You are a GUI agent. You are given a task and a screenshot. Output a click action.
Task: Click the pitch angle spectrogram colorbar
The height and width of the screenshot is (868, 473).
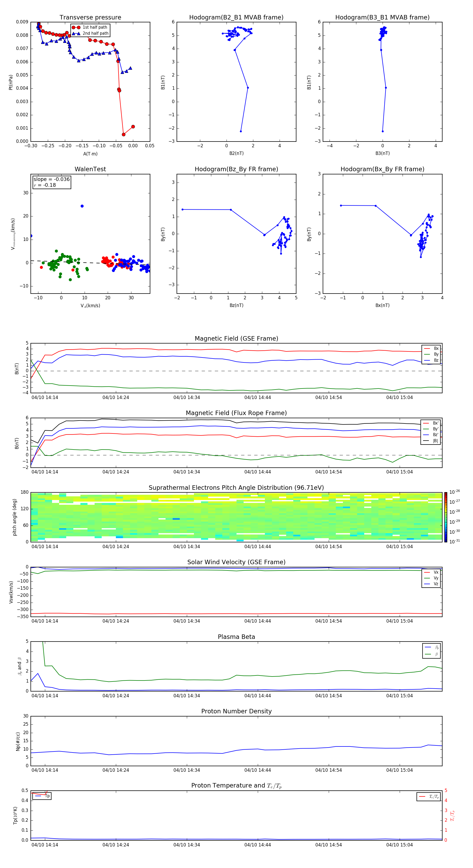(446, 518)
